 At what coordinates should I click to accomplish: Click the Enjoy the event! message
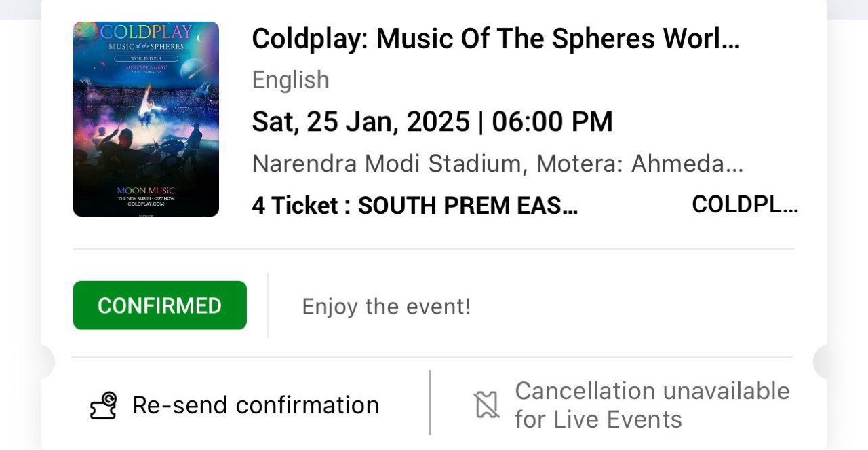click(386, 306)
